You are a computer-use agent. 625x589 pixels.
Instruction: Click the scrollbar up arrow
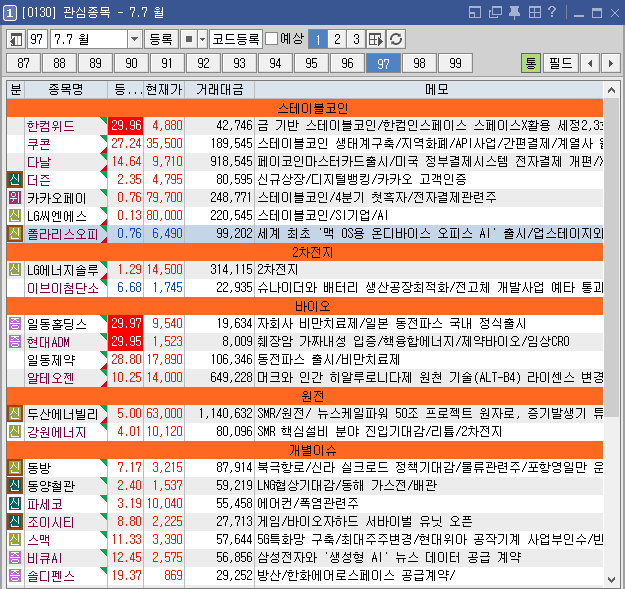(x=611, y=90)
